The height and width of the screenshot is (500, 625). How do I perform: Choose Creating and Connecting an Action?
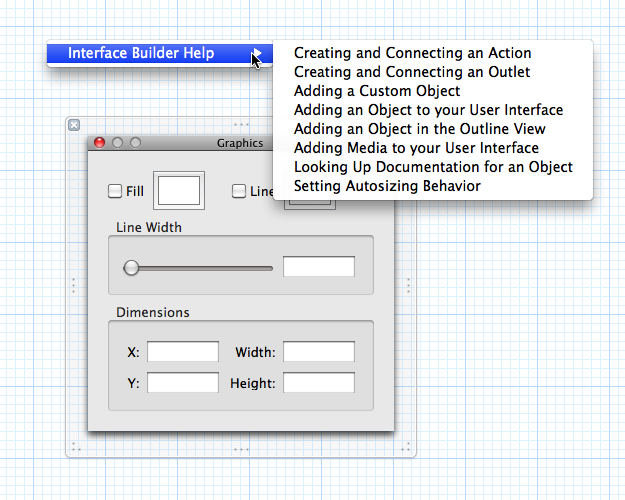tap(412, 53)
